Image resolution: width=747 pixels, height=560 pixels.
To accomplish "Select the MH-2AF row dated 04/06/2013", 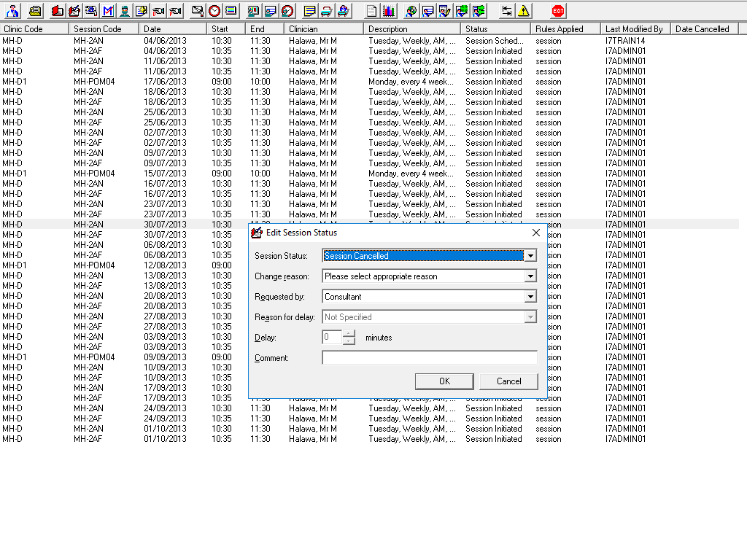I will (x=369, y=51).
